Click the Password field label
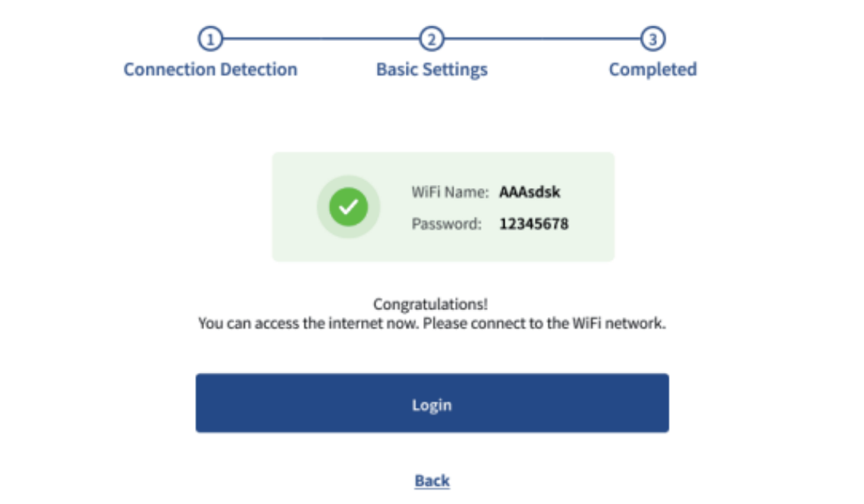The height and width of the screenshot is (504, 864). 446,224
